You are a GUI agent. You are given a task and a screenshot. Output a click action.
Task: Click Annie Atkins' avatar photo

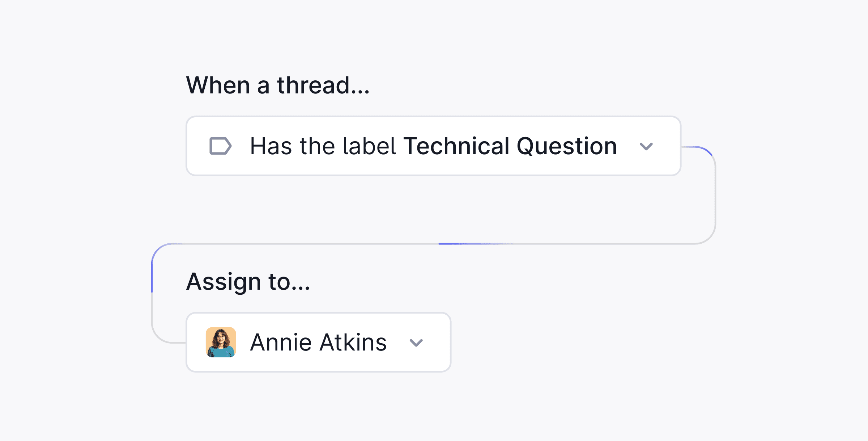point(221,342)
